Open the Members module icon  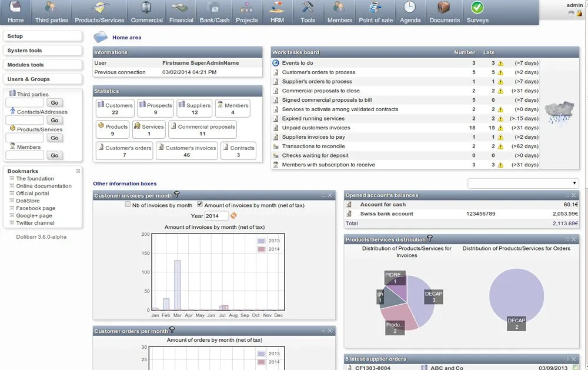click(339, 6)
